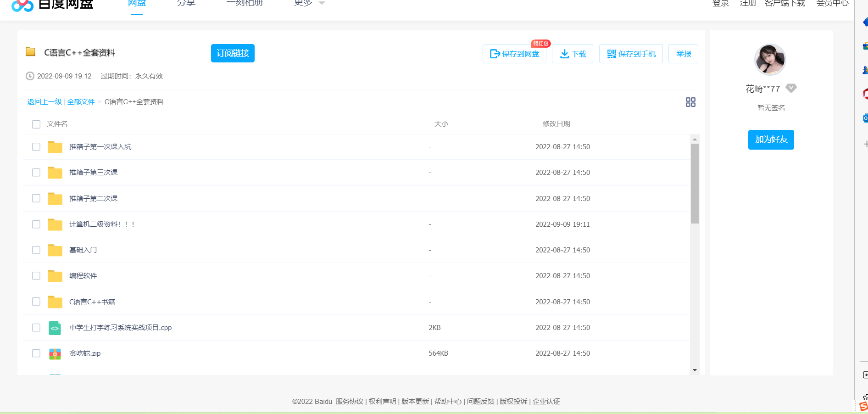Image resolution: width=868 pixels, height=414 pixels.
Task: Click the user avatar 花崎**77
Action: (x=770, y=60)
